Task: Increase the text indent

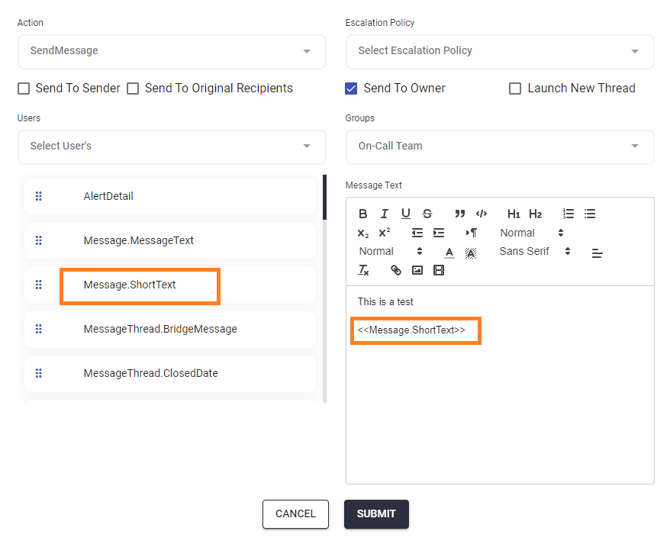Action: pos(438,233)
